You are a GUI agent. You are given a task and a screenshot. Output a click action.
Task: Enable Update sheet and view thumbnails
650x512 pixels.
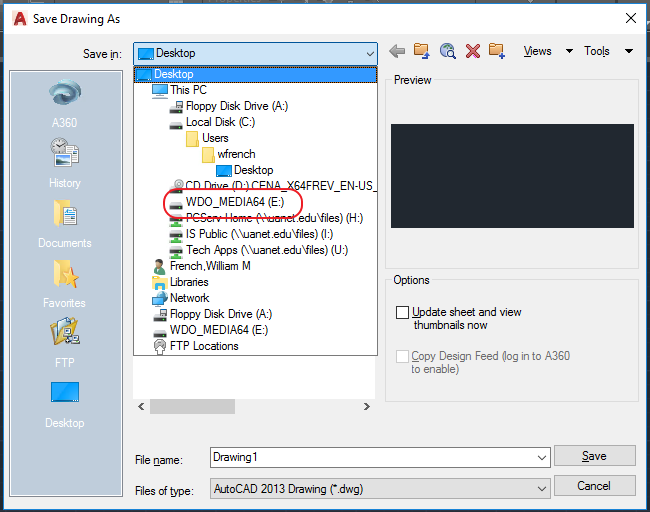pos(402,312)
